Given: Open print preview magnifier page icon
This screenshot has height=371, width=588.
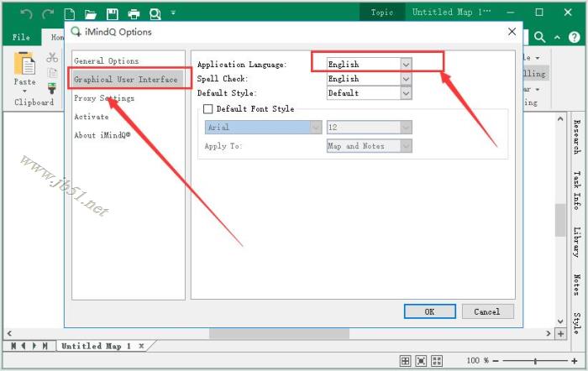Looking at the screenshot, I should coord(155,14).
